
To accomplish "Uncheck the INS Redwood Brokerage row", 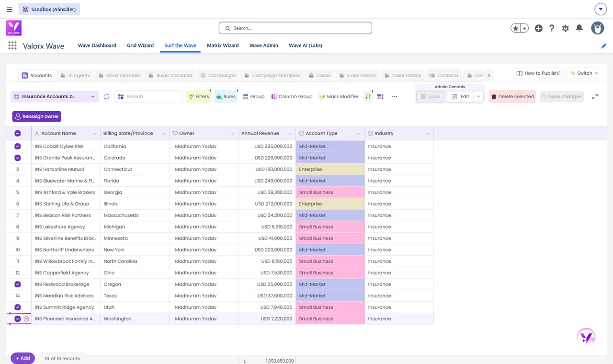I will point(18,284).
